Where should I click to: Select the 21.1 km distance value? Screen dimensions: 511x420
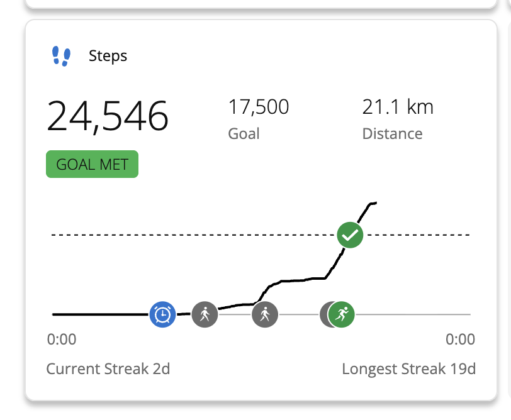coord(398,108)
